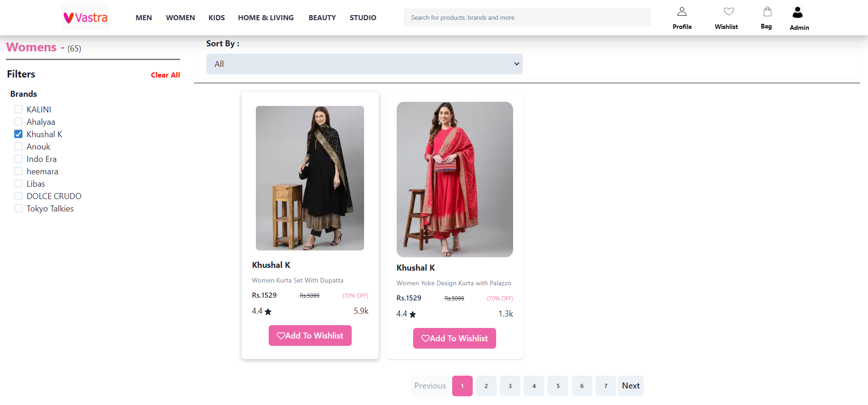868x405 pixels.
Task: Enable the Libas brand filter
Action: coord(18,183)
